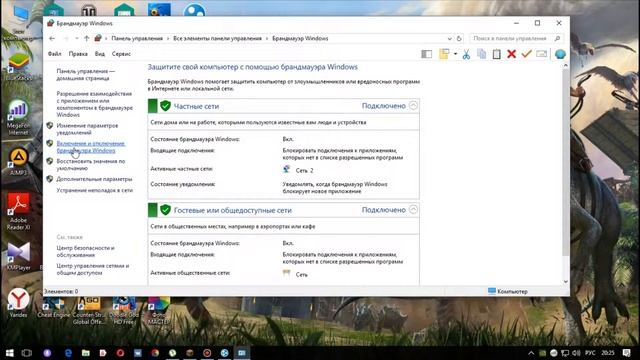The height and width of the screenshot is (360, 640).
Task: Open Изменение параметров уведомлений link
Action: (87, 129)
